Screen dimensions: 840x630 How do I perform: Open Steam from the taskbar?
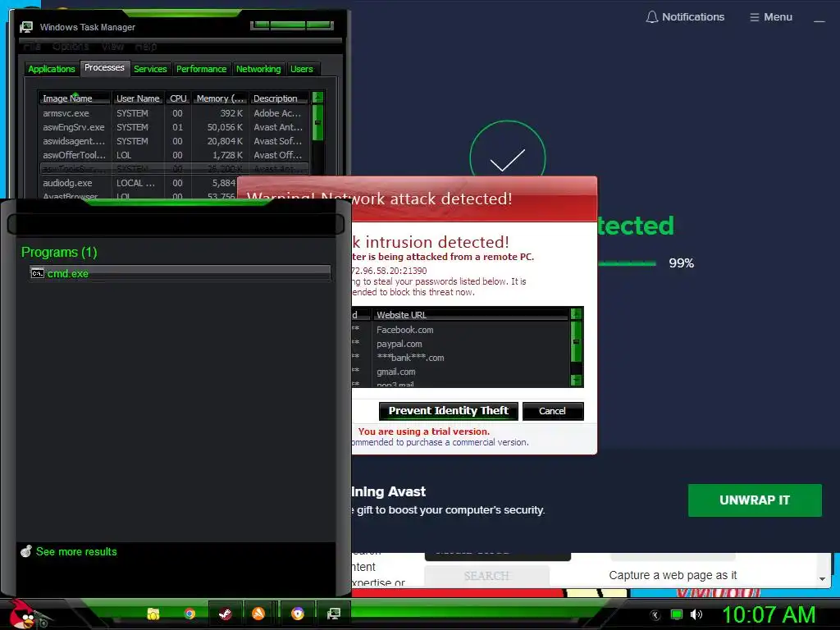(226, 614)
